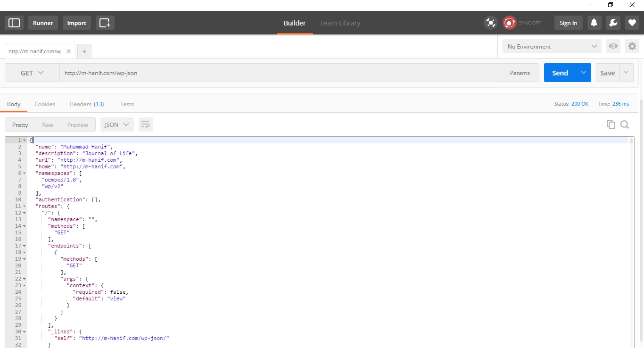Image resolution: width=644 pixels, height=348 pixels.
Task: Switch to Raw response view
Action: [48, 124]
